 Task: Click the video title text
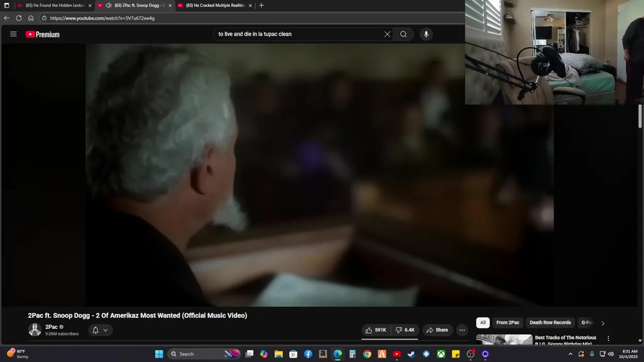(x=137, y=316)
